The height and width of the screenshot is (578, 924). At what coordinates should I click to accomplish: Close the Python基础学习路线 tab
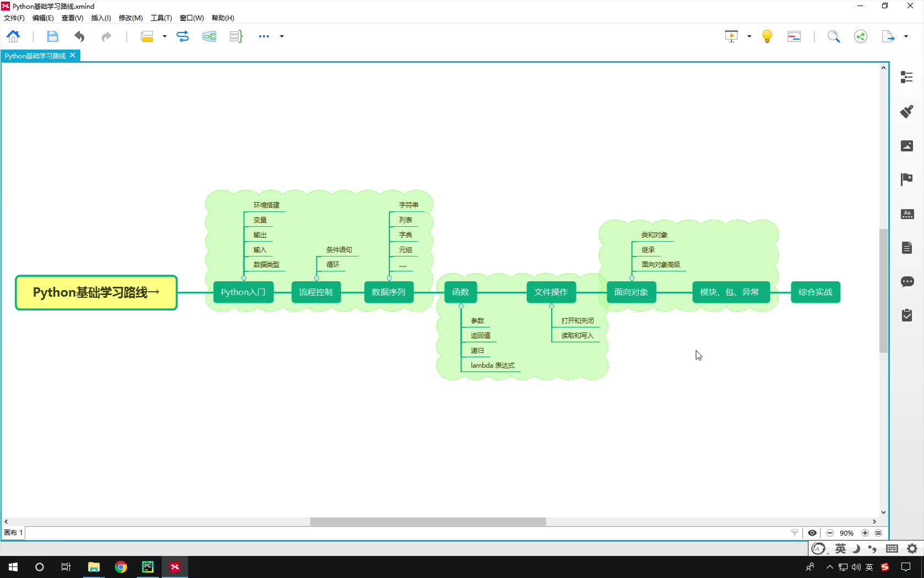click(73, 56)
